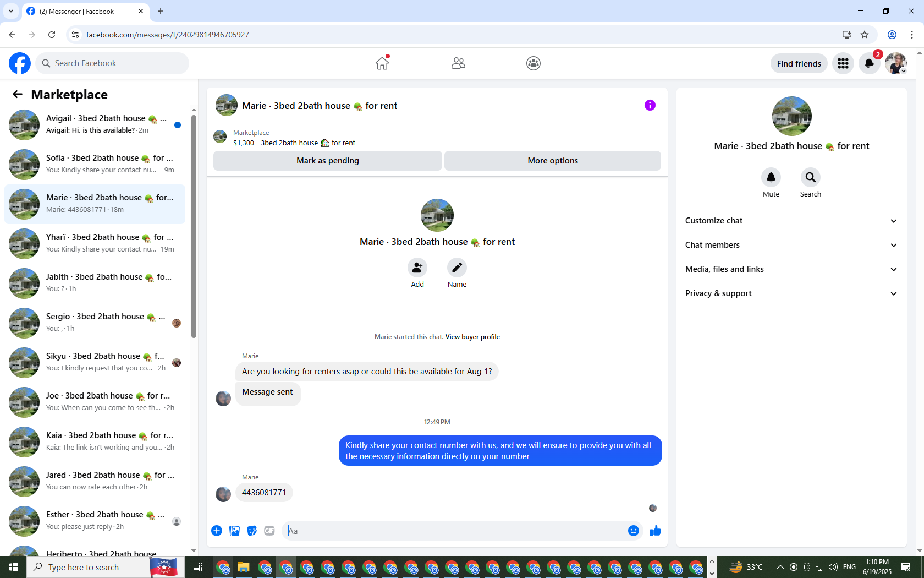Image resolution: width=924 pixels, height=578 pixels.
Task: Open Sofia's conversation
Action: pos(95,164)
